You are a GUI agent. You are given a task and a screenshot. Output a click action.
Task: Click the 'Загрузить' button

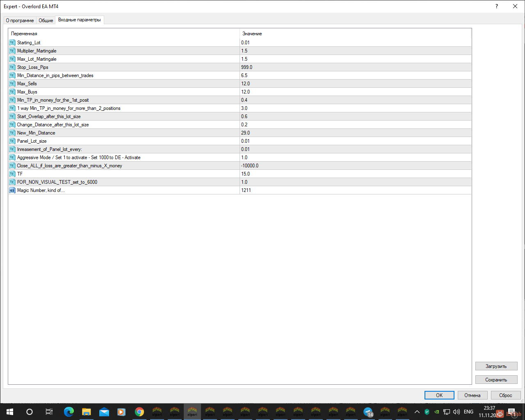coord(496,366)
